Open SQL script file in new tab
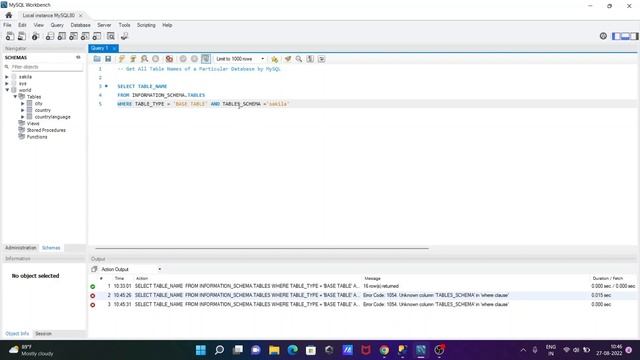Screen dimensions: 640x360 [x=22, y=36]
